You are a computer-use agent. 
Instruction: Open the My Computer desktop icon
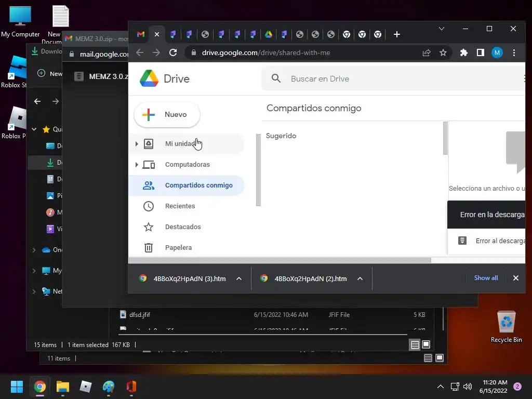pyautogui.click(x=20, y=22)
